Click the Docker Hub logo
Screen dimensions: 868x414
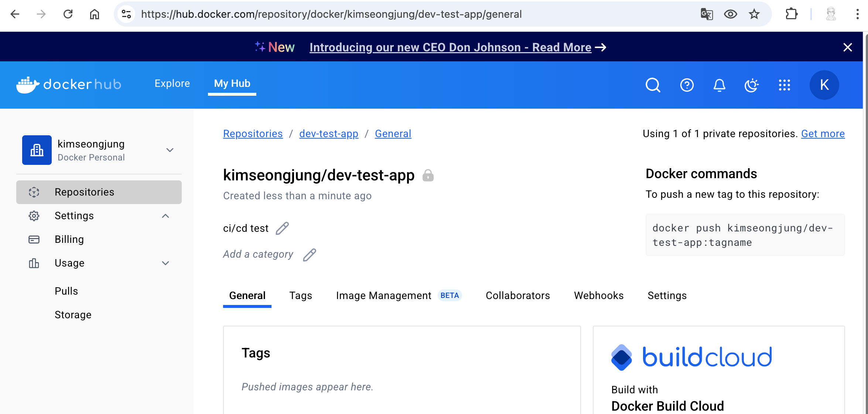click(69, 85)
